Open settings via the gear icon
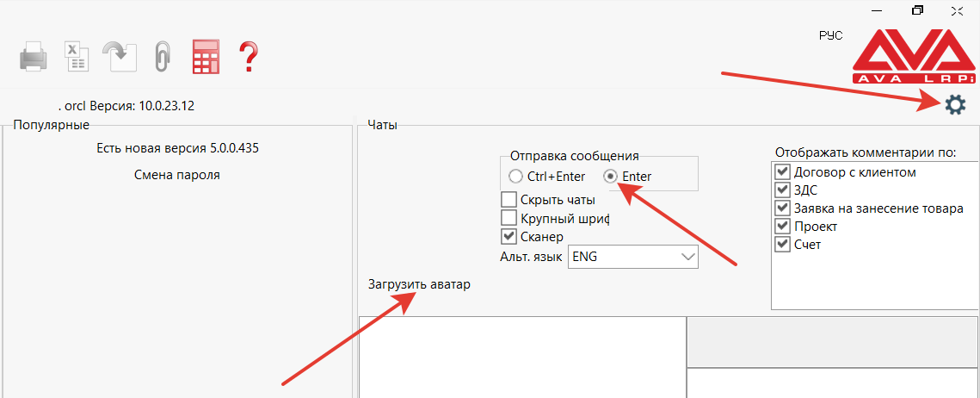The height and width of the screenshot is (398, 980). [955, 105]
